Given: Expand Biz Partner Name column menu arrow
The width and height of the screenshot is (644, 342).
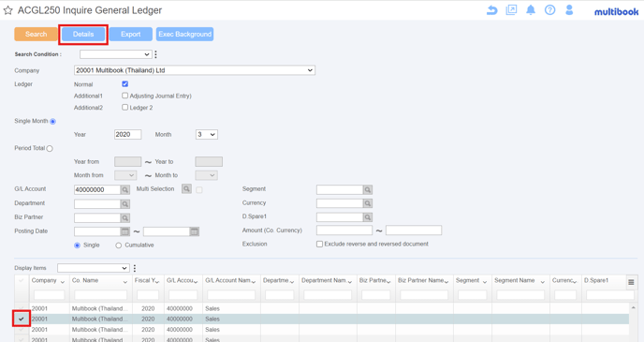Looking at the screenshot, I should pyautogui.click(x=446, y=282).
